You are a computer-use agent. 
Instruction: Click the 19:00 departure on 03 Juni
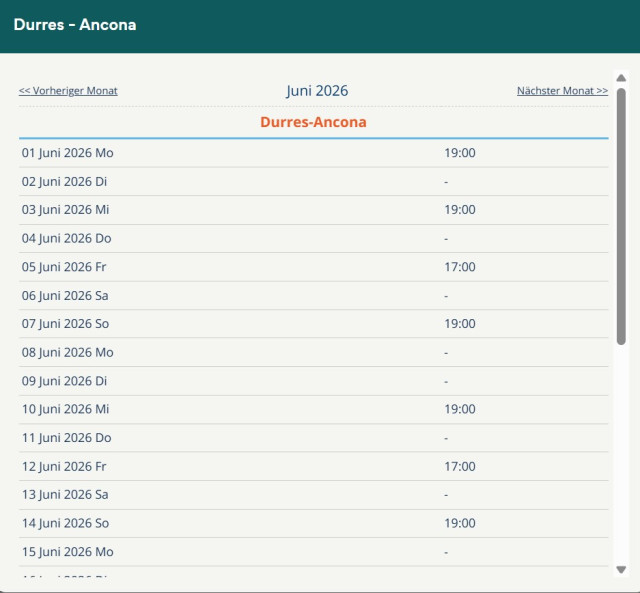[x=460, y=210]
